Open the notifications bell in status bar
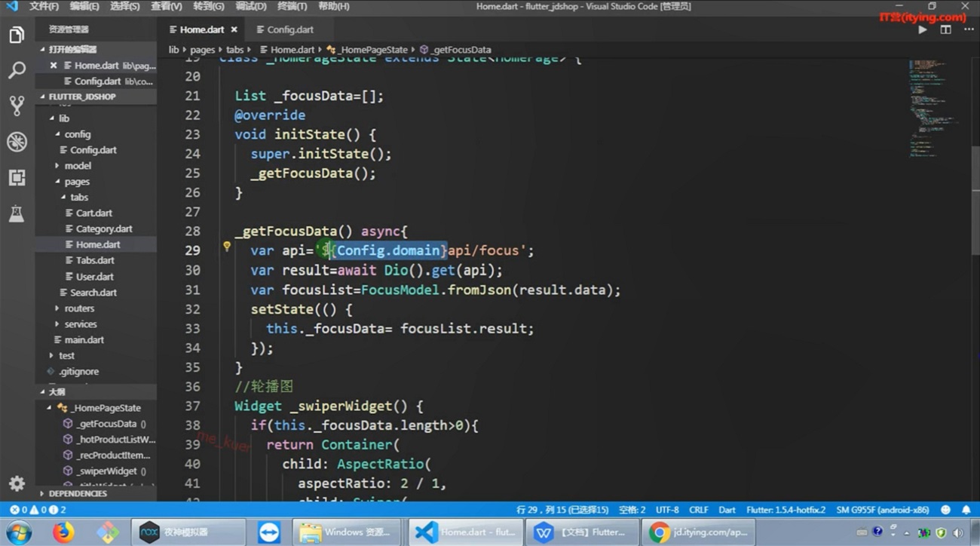The width and height of the screenshot is (980, 546). tap(966, 510)
